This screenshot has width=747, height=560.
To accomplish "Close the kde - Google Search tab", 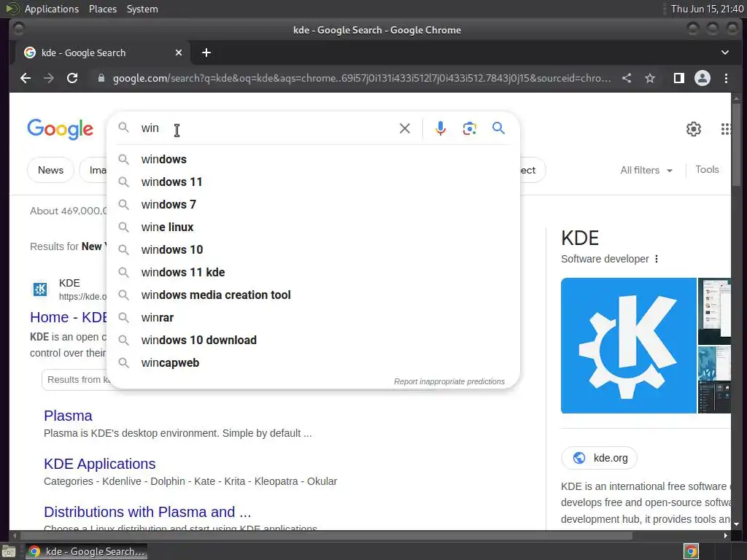I will [x=179, y=52].
